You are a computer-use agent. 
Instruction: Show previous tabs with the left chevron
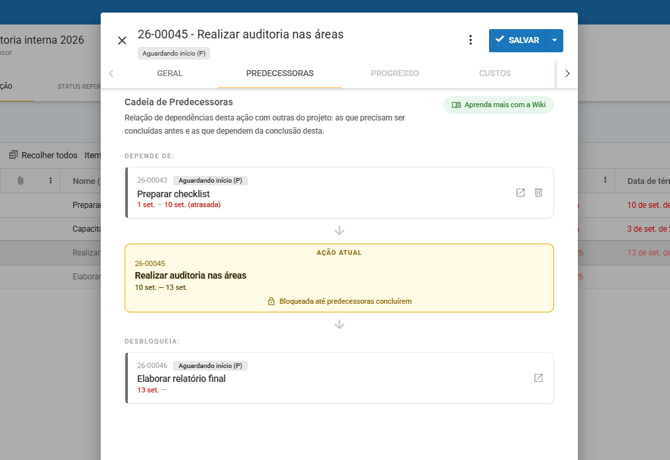111,73
